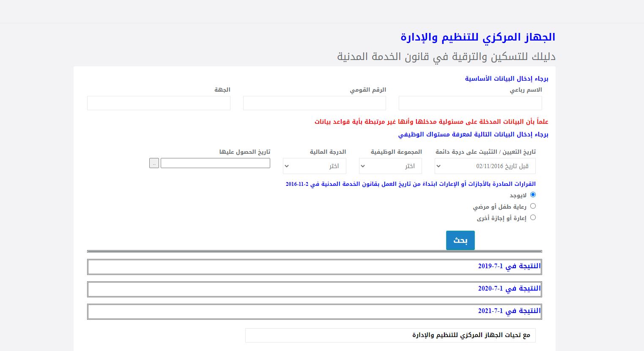Click the مع تحيات الجهاز المركزي footer box
The height and width of the screenshot is (351, 644).
point(390,335)
